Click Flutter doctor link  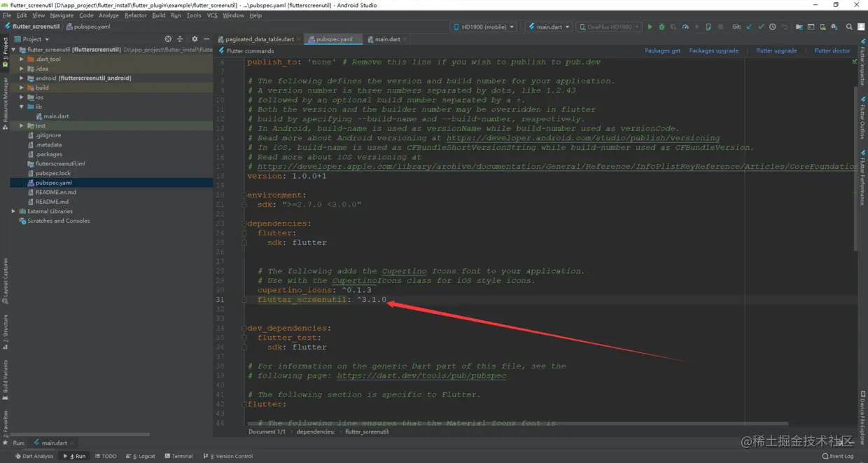(832, 50)
